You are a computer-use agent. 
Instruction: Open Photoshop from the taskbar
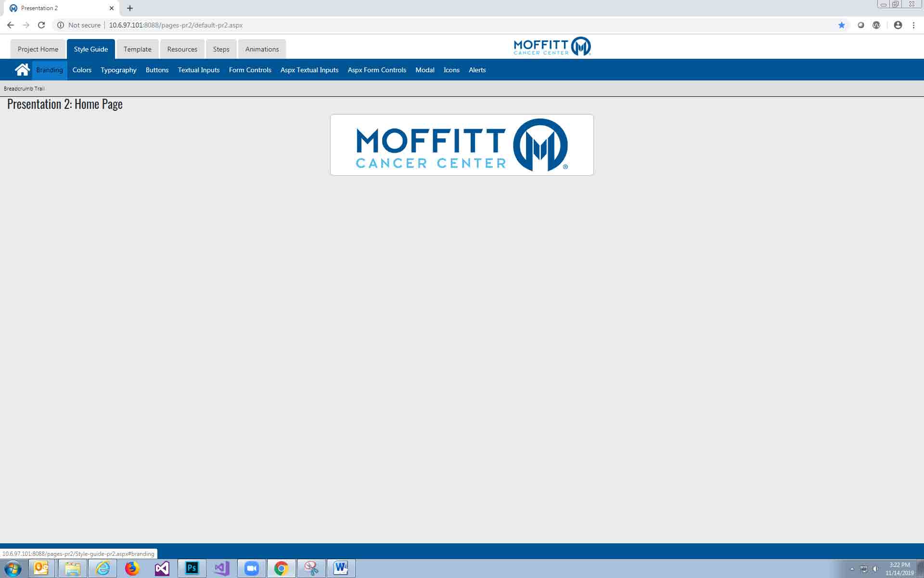click(192, 568)
